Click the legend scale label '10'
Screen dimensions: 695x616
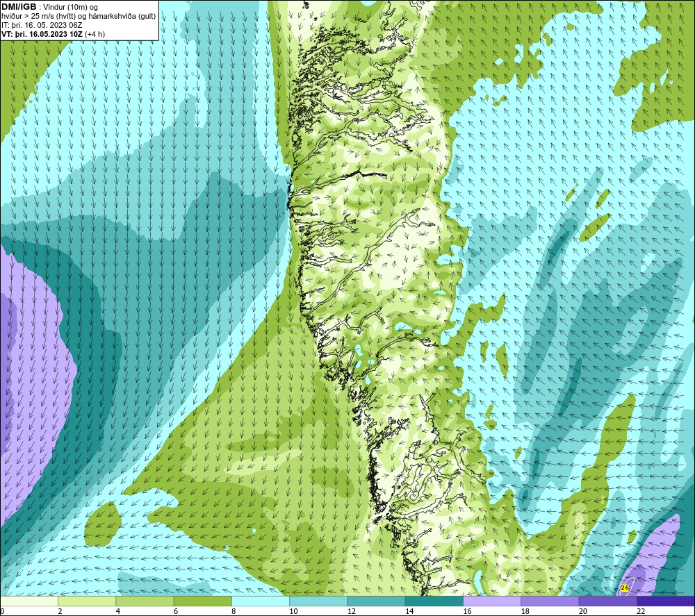point(293,611)
